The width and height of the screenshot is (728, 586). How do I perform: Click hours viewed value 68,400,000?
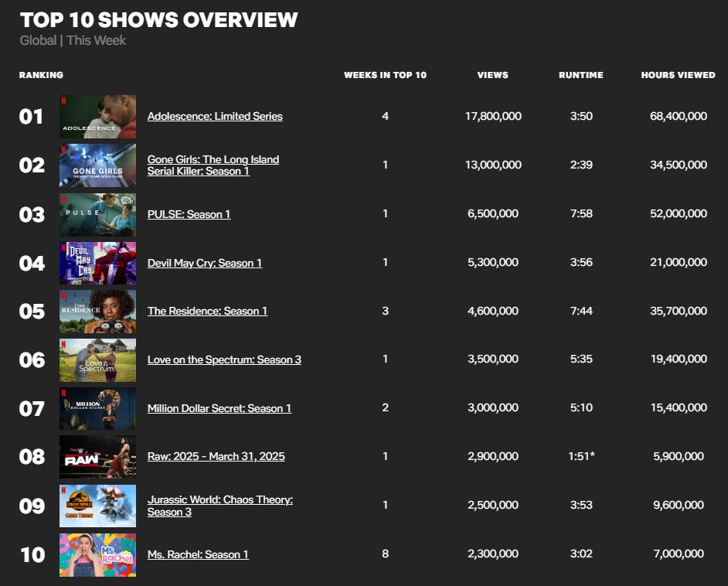coord(679,116)
